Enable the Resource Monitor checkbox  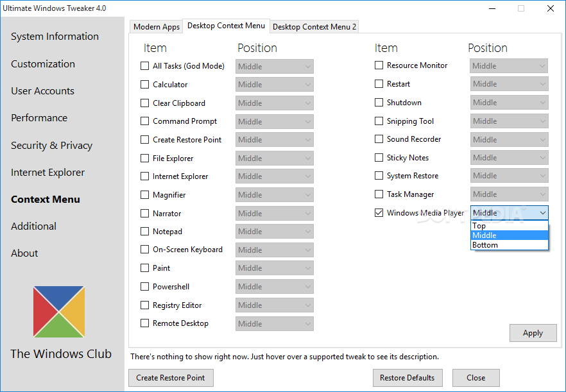pyautogui.click(x=379, y=65)
